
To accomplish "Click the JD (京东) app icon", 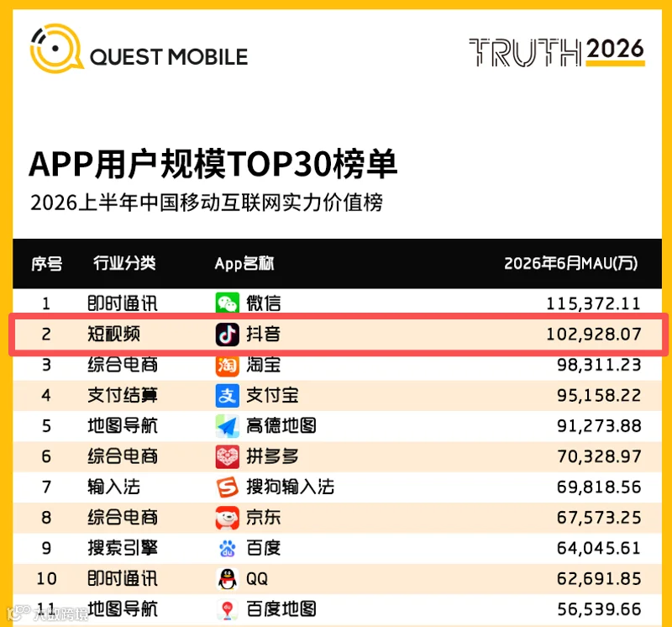I will (x=227, y=518).
